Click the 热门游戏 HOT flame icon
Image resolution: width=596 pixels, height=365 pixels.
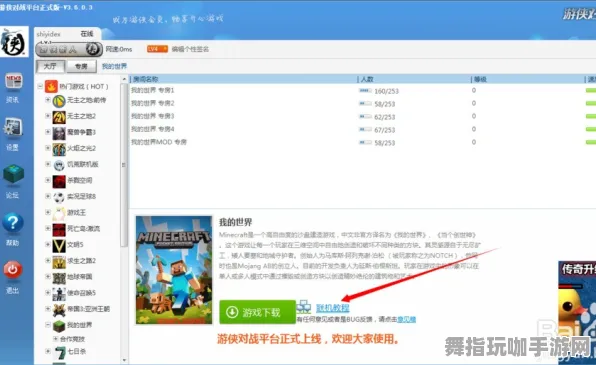pos(51,87)
